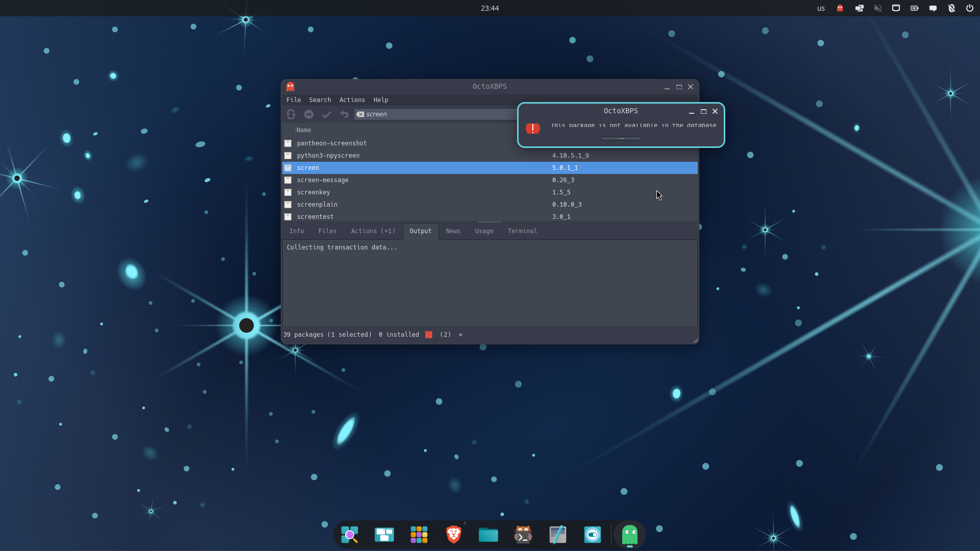Open the notifications speech bubble icon
This screenshot has height=551, width=980.
[933, 8]
